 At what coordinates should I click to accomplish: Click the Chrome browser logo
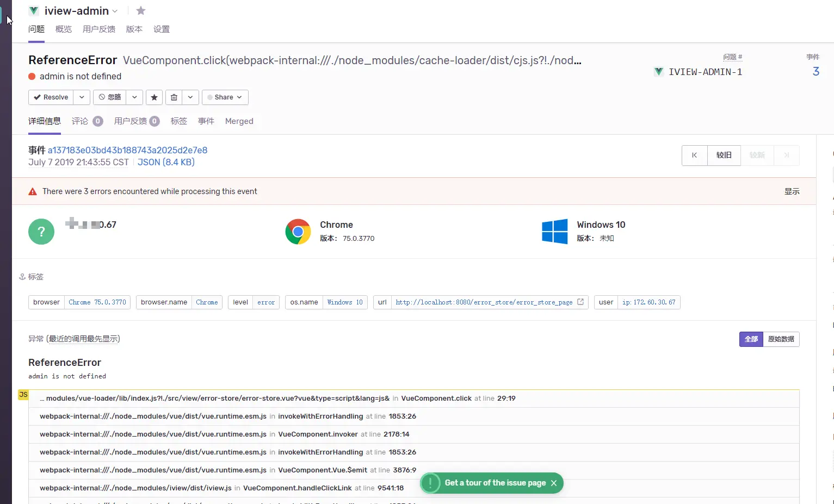point(298,232)
